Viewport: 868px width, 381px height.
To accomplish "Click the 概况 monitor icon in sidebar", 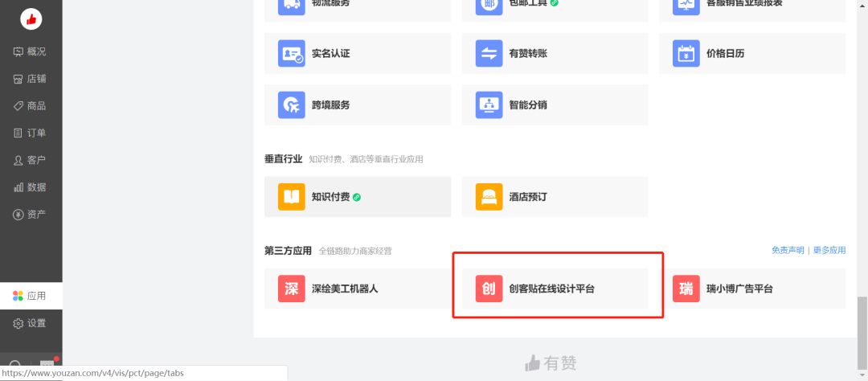I will (x=18, y=51).
